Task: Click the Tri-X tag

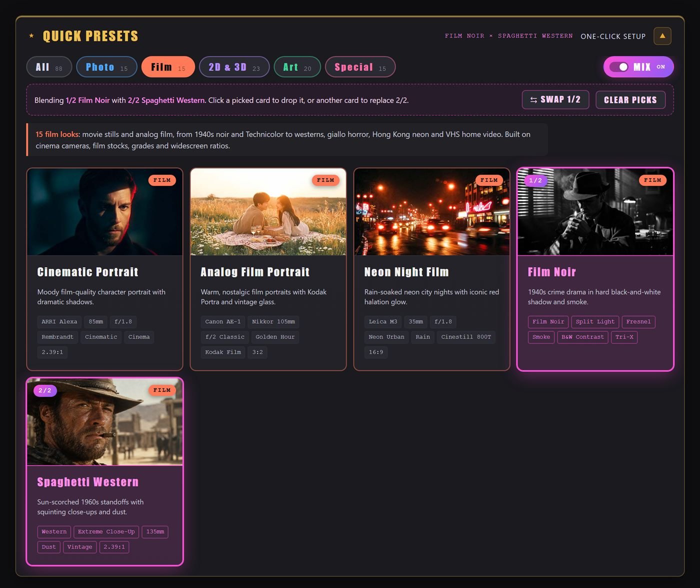Action: pos(624,337)
